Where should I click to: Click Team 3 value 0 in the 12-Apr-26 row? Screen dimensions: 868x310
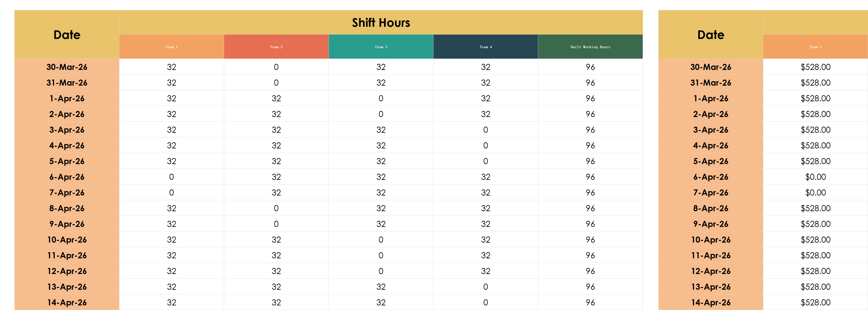coord(381,271)
